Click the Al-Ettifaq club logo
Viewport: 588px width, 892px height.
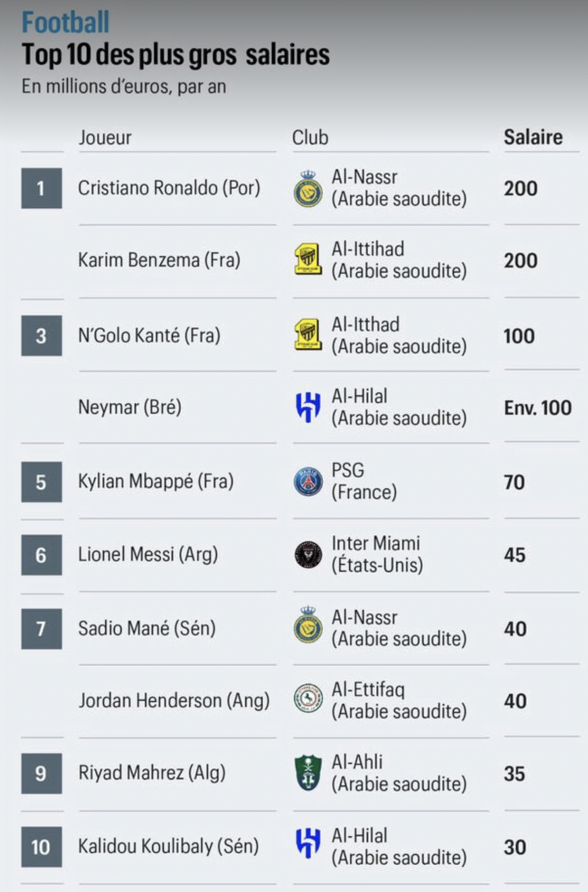click(308, 700)
